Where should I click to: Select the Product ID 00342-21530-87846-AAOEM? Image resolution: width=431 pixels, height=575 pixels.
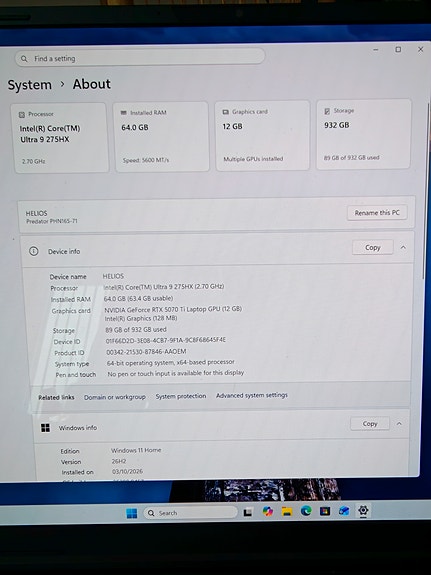(x=146, y=352)
